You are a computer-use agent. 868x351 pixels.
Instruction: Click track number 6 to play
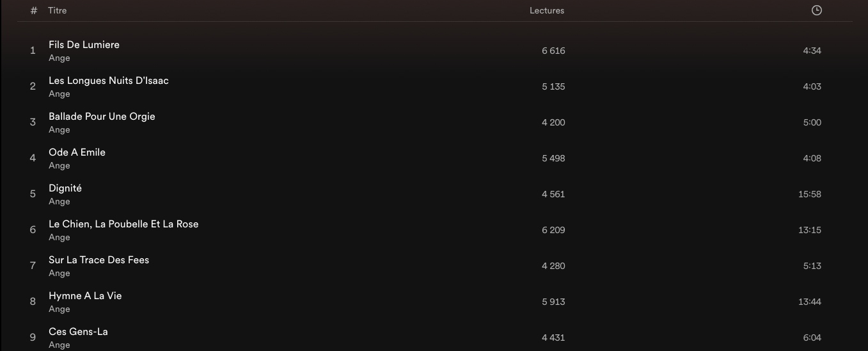click(x=33, y=230)
